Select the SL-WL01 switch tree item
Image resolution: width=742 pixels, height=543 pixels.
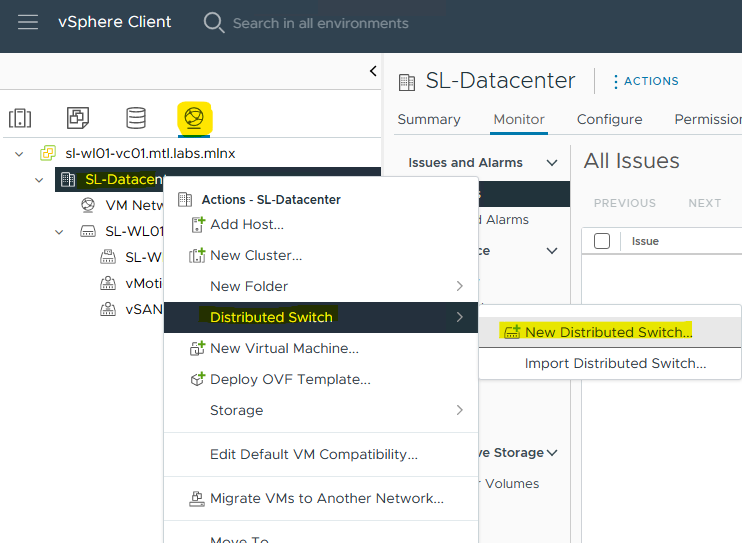tap(134, 231)
